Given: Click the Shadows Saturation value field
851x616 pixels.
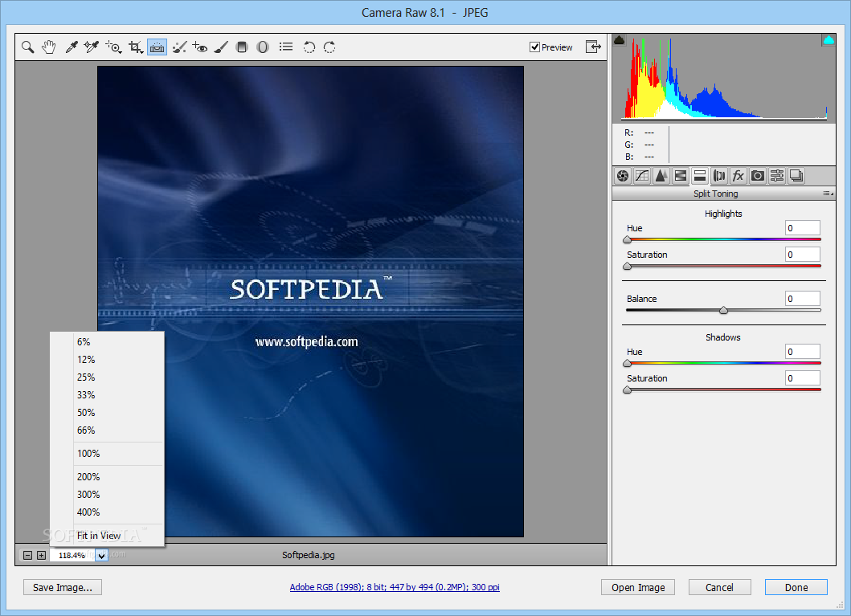Looking at the screenshot, I should pos(802,378).
